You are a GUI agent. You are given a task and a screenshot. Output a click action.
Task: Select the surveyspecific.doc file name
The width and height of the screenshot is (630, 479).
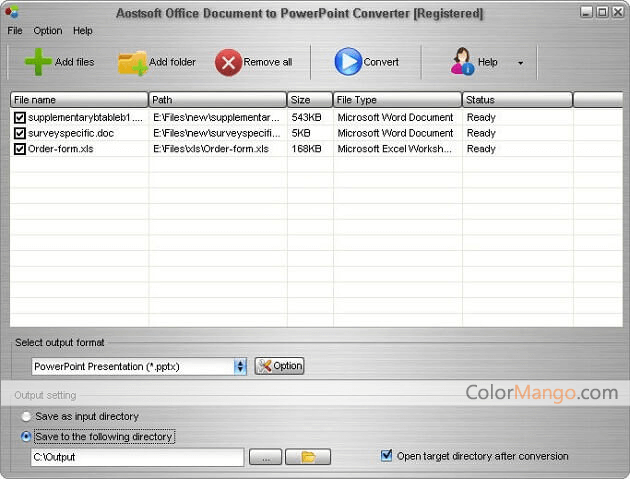[71, 133]
